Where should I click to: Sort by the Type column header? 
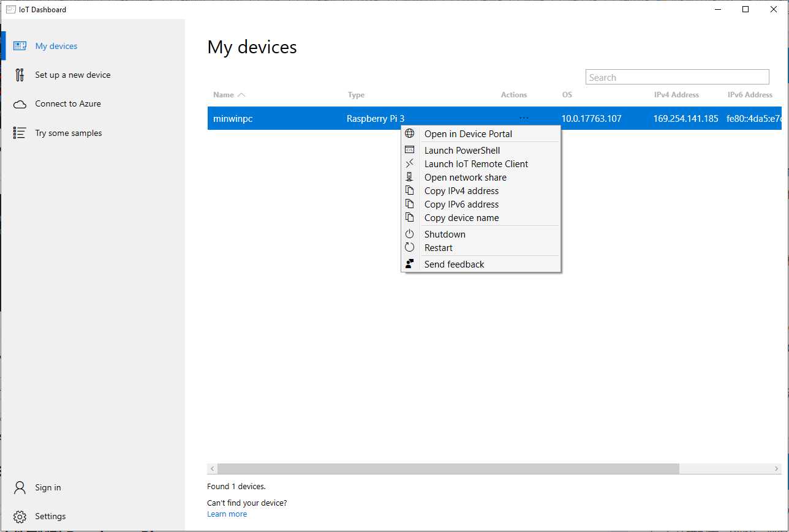[356, 95]
